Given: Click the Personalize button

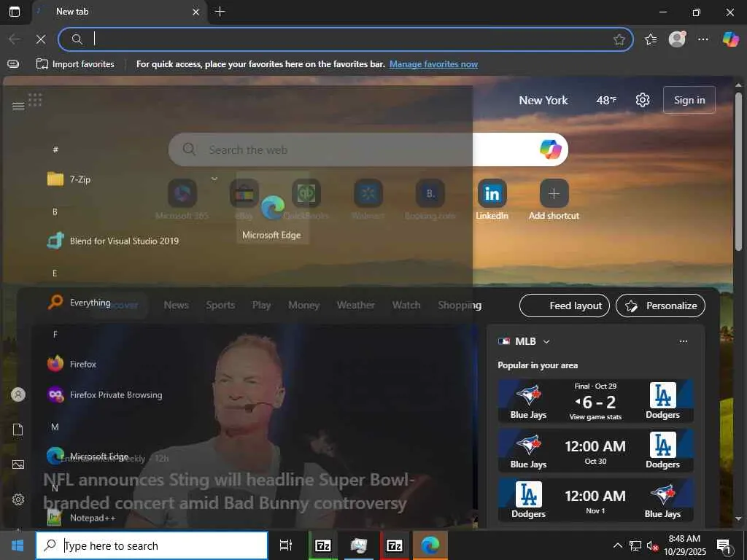Looking at the screenshot, I should coord(660,306).
